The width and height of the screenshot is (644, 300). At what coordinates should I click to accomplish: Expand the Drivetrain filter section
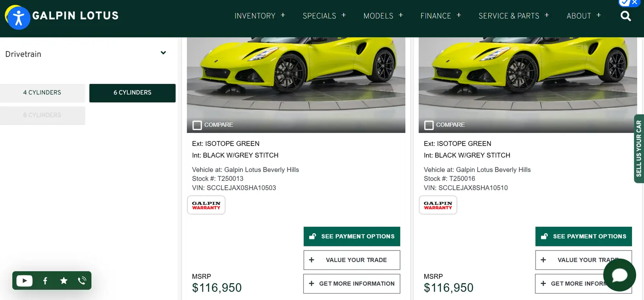[163, 53]
